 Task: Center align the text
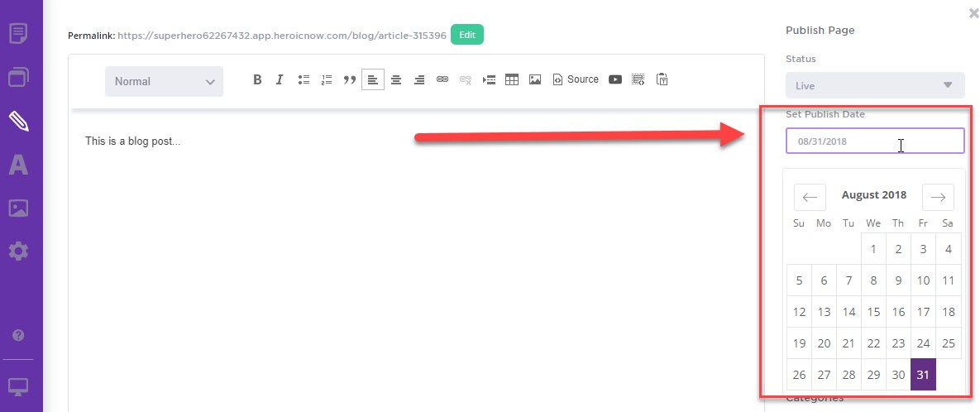tap(395, 79)
